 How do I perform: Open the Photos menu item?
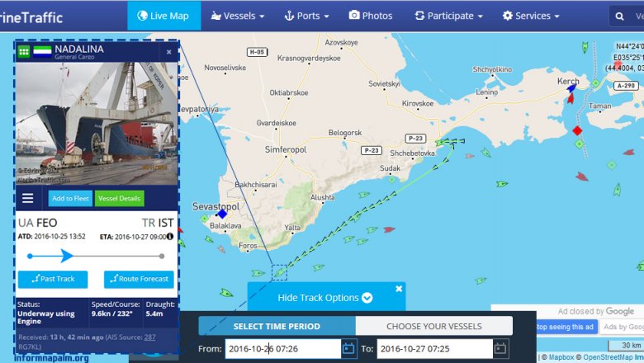click(x=371, y=16)
